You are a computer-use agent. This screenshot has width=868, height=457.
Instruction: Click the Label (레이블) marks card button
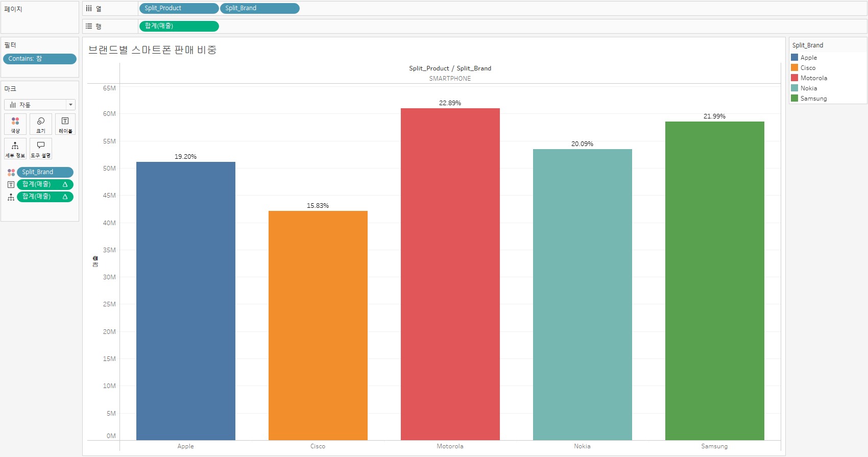65,124
